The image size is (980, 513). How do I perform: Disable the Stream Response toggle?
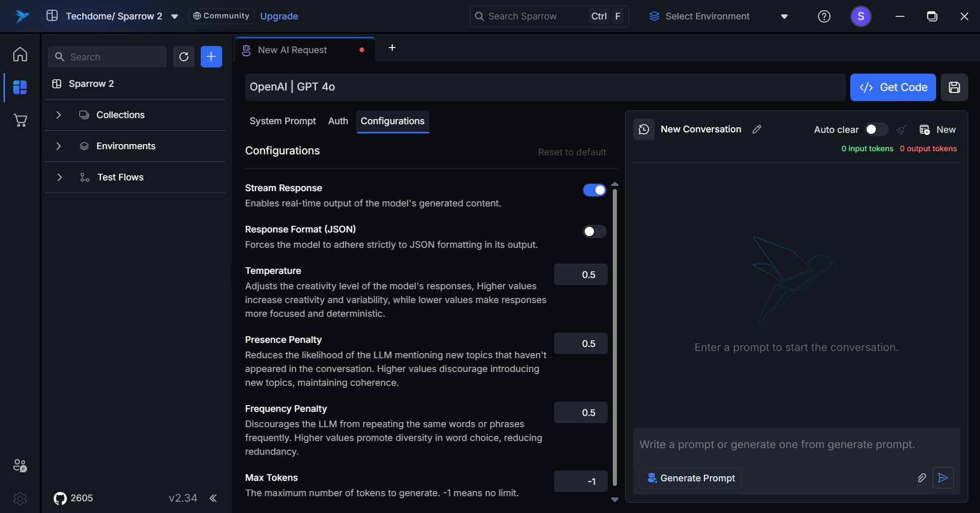pyautogui.click(x=594, y=190)
